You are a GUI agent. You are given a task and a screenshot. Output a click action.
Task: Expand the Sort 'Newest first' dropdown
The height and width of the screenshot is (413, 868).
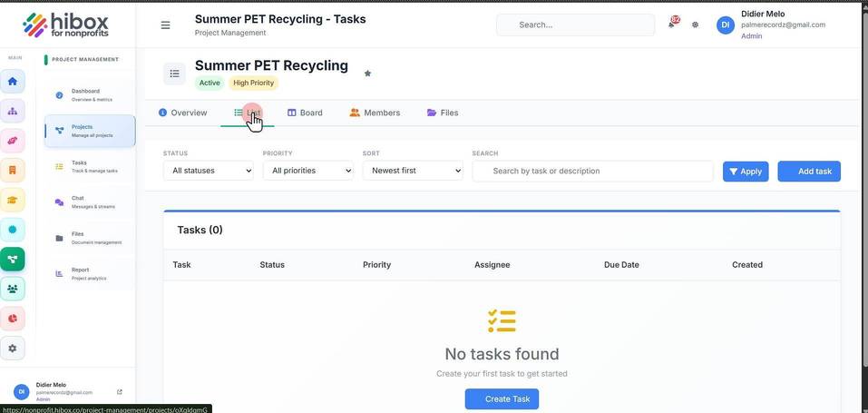tap(413, 171)
